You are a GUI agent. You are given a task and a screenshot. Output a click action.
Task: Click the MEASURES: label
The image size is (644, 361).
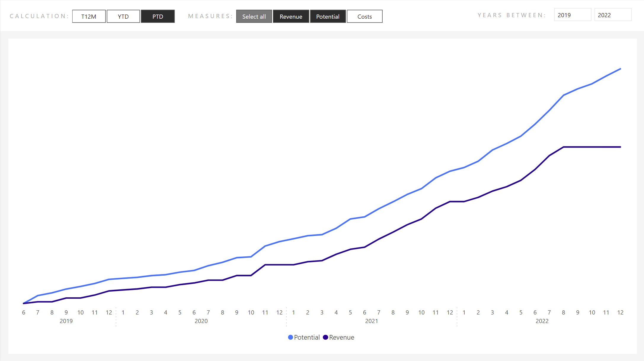pyautogui.click(x=210, y=16)
